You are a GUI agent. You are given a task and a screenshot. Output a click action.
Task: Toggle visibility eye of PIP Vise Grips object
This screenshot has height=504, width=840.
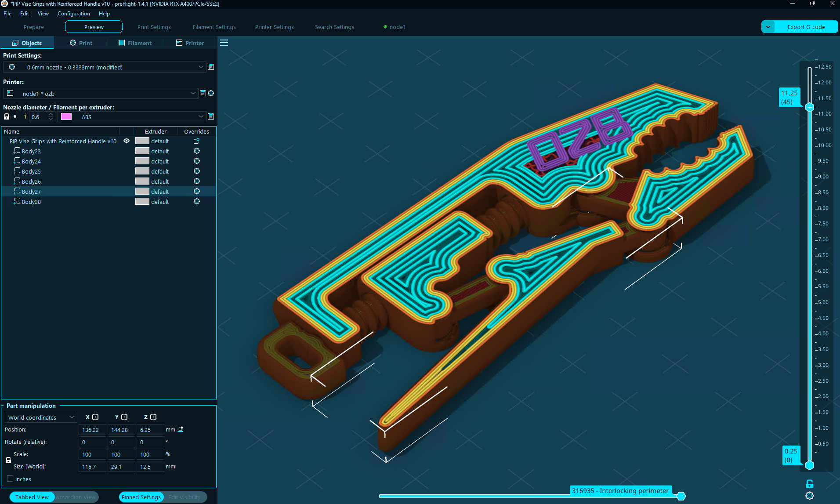pos(127,141)
